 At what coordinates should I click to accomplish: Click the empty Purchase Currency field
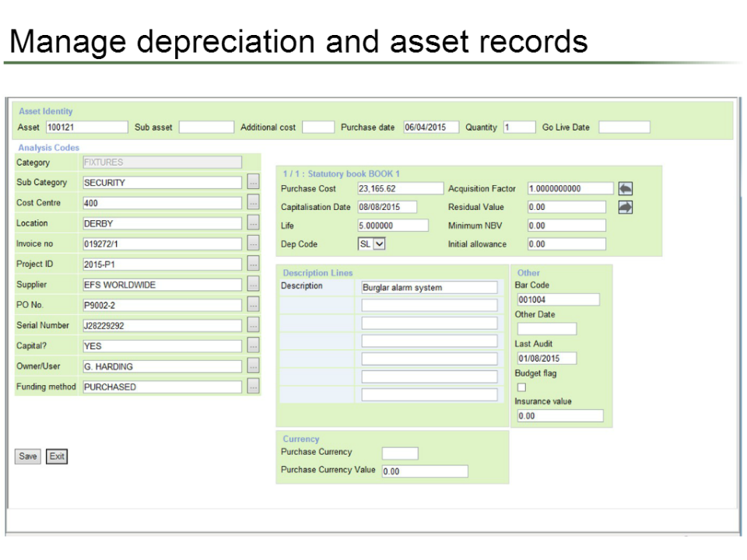(400, 453)
